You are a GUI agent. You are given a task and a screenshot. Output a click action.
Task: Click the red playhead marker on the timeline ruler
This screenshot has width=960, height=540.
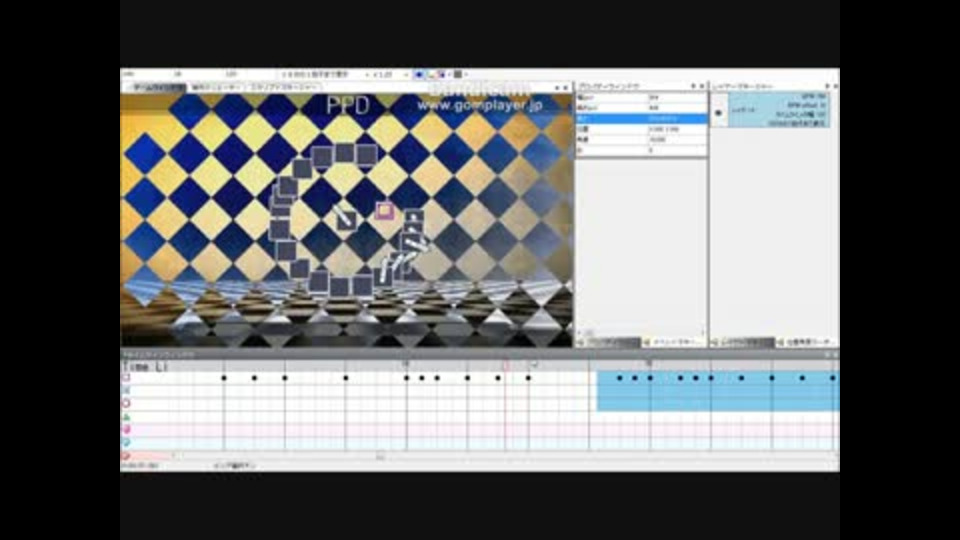coord(506,366)
